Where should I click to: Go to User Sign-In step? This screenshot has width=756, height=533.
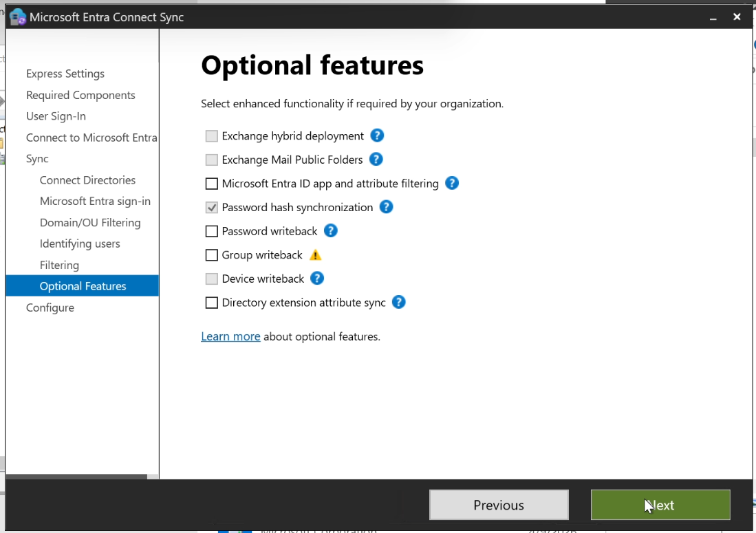[x=56, y=116]
